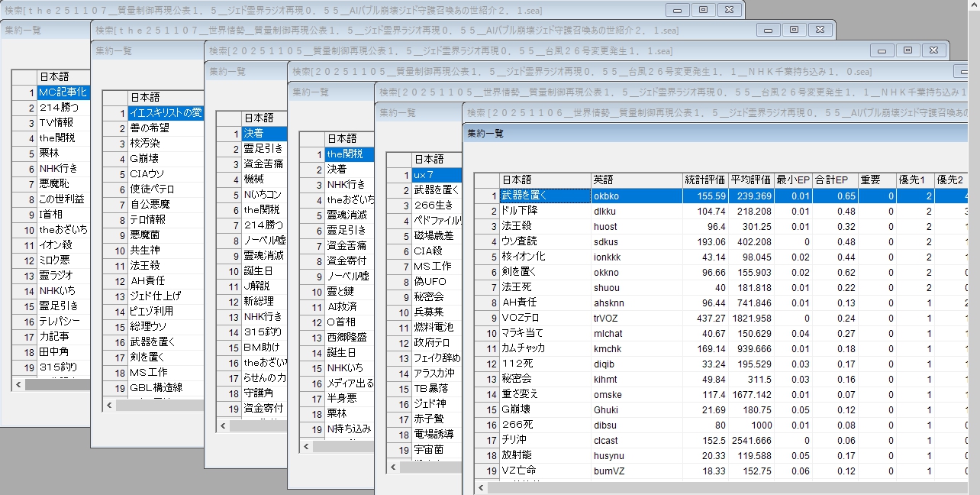Click the 合計EP column header

tap(835, 180)
